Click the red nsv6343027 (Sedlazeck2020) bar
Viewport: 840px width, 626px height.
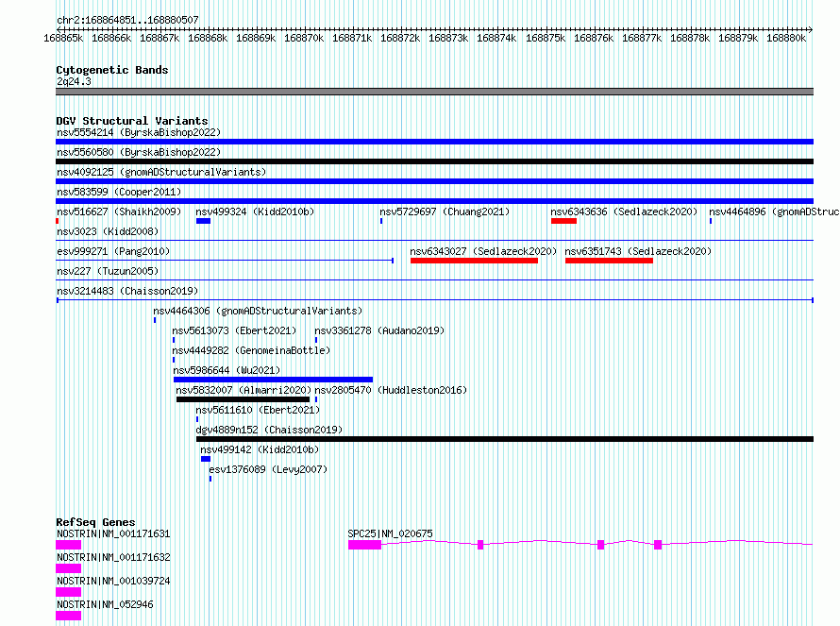point(474,261)
